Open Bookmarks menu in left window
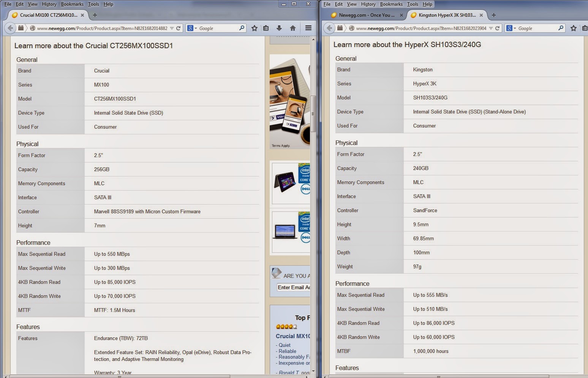Image resolution: width=588 pixels, height=378 pixels. click(72, 4)
